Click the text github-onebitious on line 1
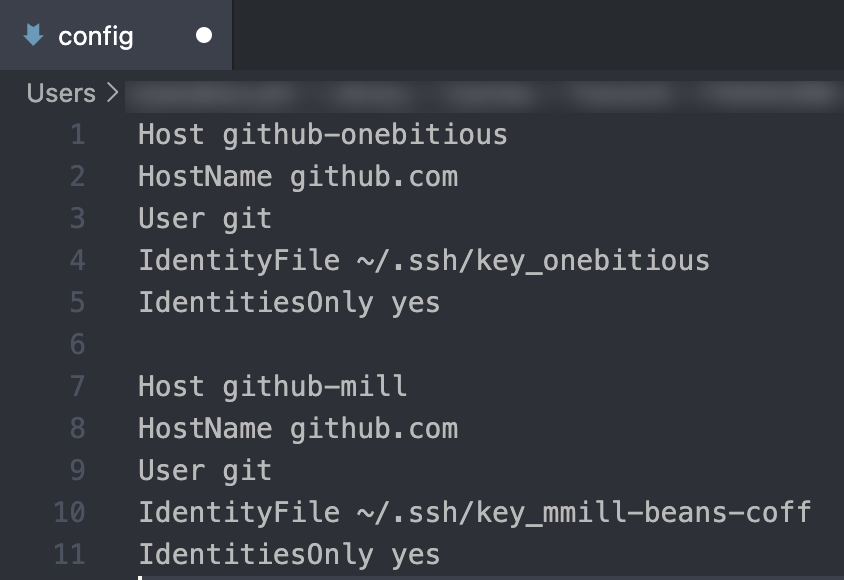 coord(365,134)
